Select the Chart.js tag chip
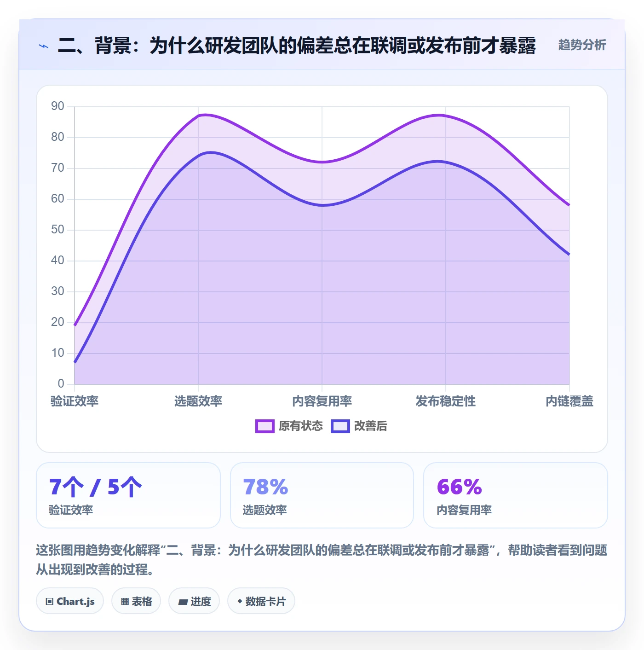 coord(70,601)
